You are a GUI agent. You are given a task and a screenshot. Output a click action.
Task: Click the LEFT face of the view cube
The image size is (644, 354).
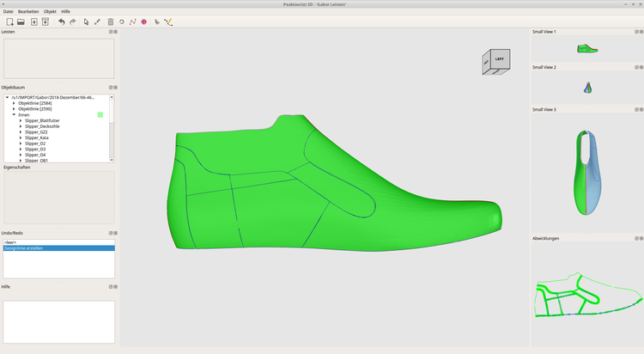point(500,58)
